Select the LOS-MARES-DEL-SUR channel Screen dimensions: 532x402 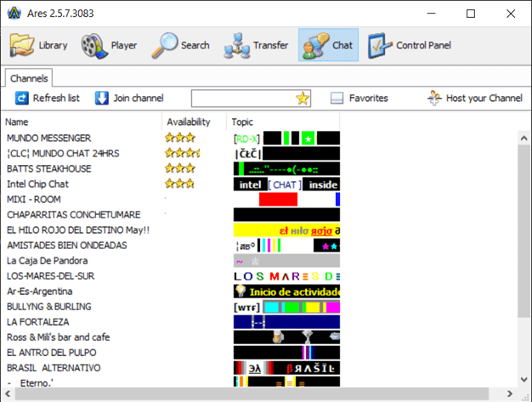[50, 276]
